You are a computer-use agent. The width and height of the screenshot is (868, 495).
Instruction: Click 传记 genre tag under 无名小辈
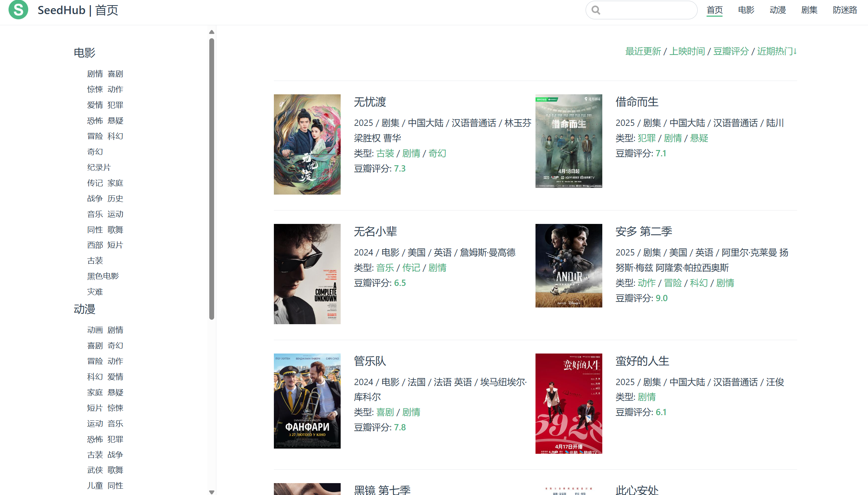[411, 268]
